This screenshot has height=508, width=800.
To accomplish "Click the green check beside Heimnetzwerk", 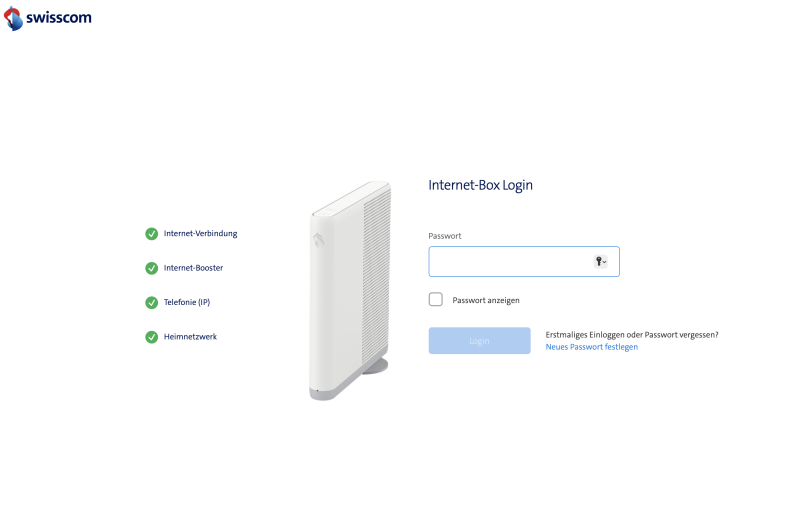I will pyautogui.click(x=152, y=337).
